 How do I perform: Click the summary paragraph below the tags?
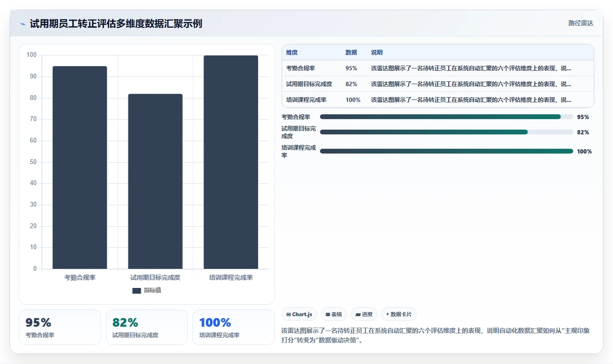point(436,335)
